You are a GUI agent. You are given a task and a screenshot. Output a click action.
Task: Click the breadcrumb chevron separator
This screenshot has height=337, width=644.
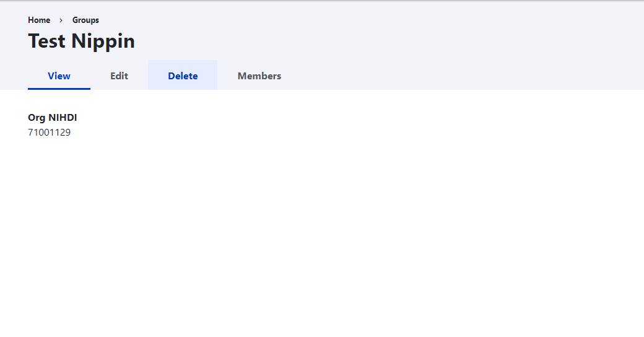pos(61,20)
